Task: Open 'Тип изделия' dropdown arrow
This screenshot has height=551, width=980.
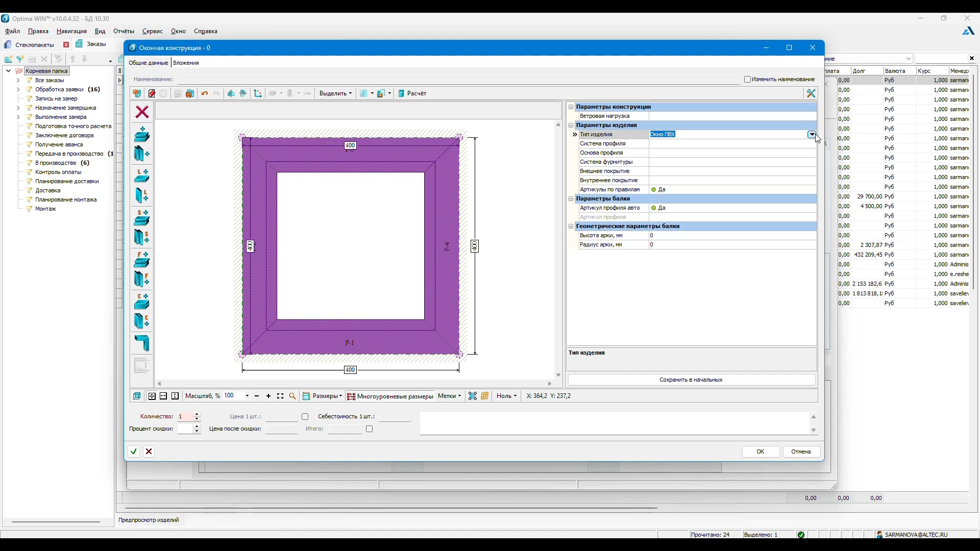Action: pos(812,135)
